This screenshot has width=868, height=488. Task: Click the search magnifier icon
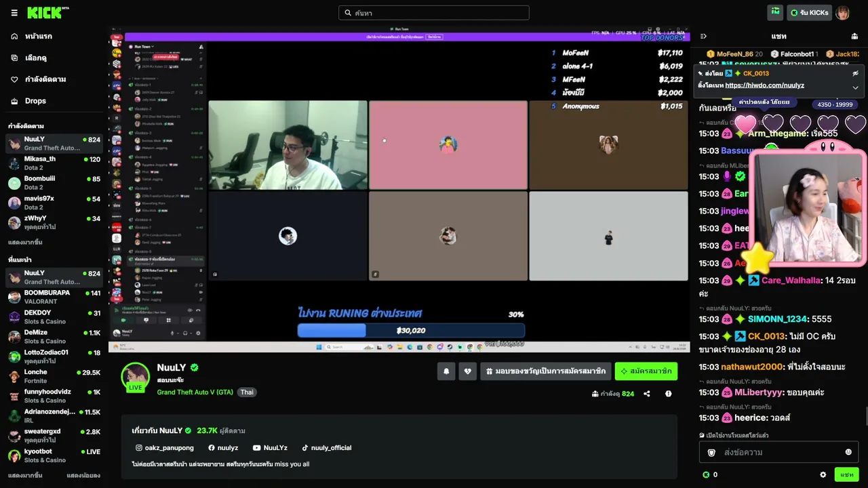pos(348,13)
